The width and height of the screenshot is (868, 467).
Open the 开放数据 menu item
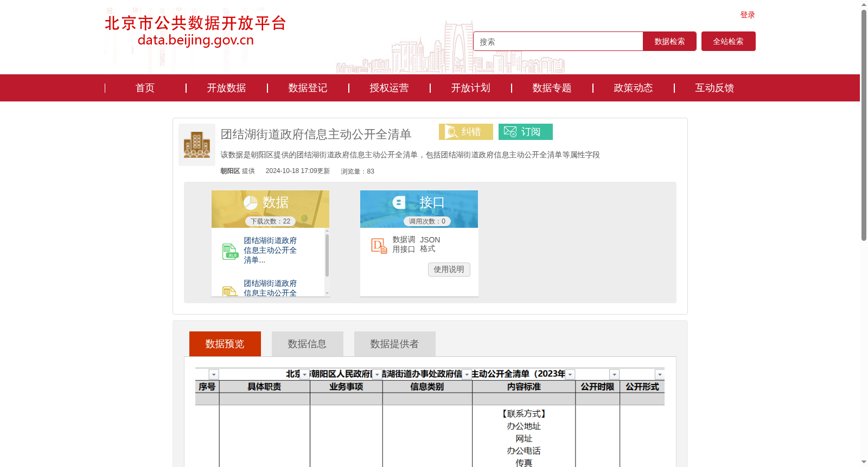(x=226, y=88)
